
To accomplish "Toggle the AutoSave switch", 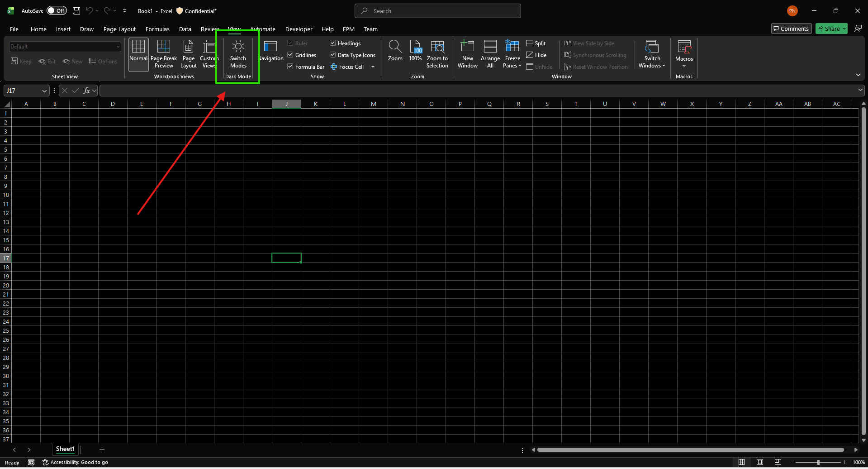I will [57, 11].
